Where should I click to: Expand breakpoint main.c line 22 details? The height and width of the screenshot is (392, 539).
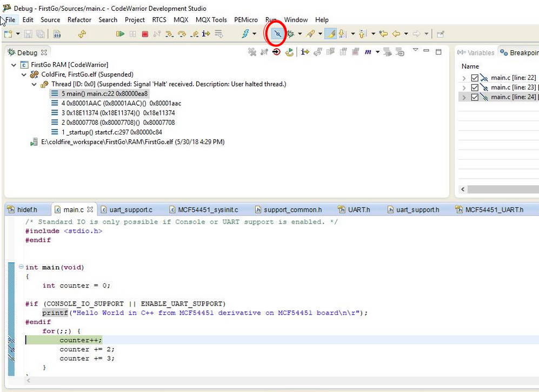tap(464, 78)
